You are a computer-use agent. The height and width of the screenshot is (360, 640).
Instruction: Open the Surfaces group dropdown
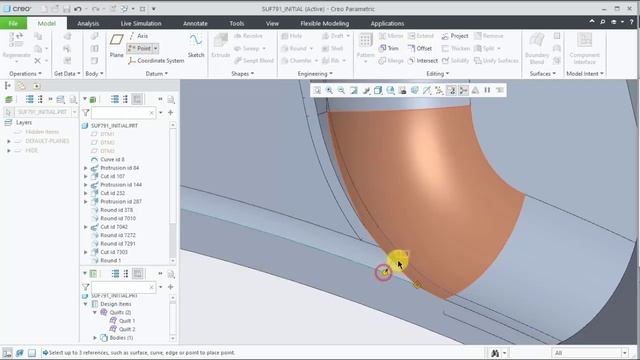tap(542, 74)
